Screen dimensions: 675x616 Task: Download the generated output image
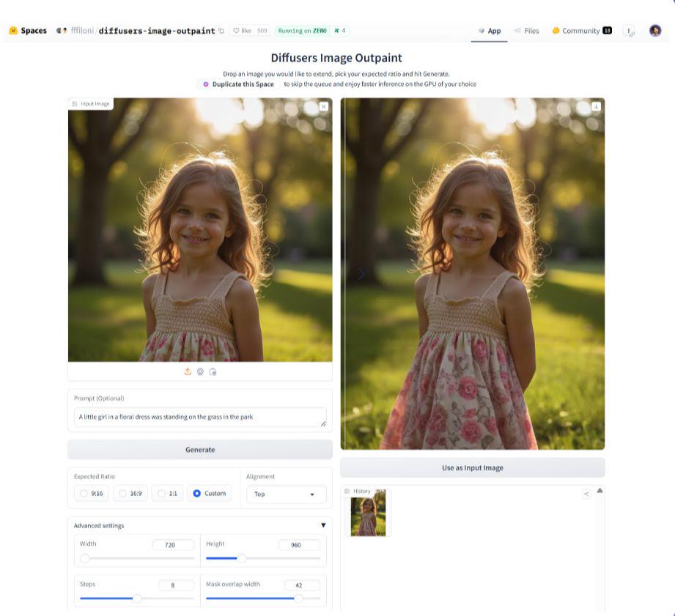point(597,107)
